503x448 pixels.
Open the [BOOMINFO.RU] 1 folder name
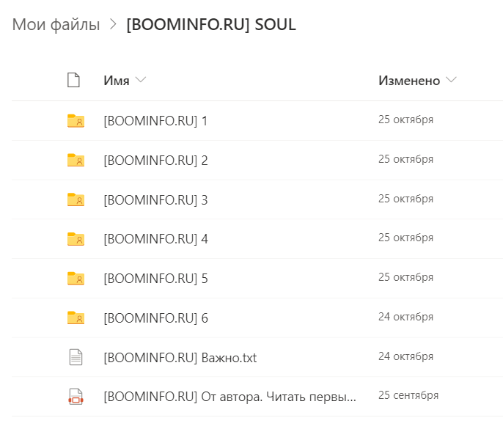(155, 121)
